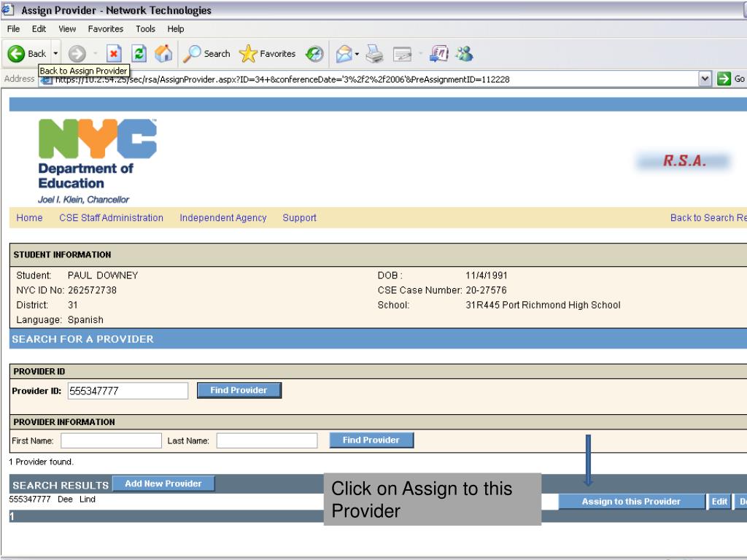
Task: Click the Edit page toolbar icon
Action: pos(402,54)
